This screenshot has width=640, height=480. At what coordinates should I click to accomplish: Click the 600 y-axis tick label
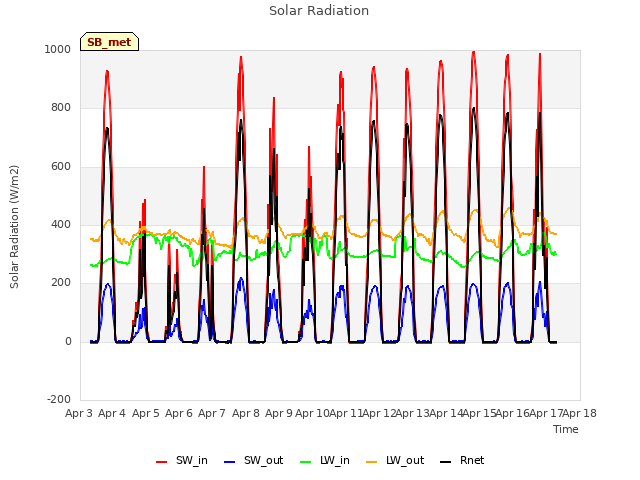click(x=61, y=167)
